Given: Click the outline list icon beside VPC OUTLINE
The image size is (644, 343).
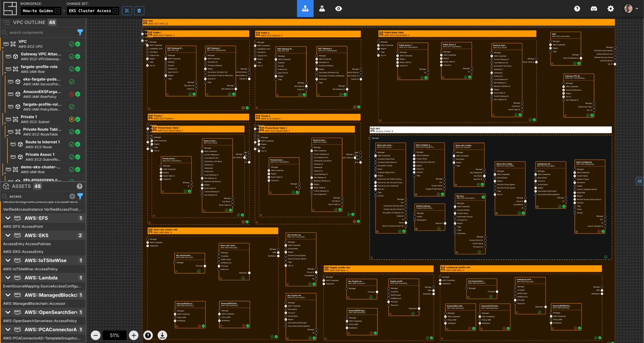Looking at the screenshot, I should click(x=6, y=22).
